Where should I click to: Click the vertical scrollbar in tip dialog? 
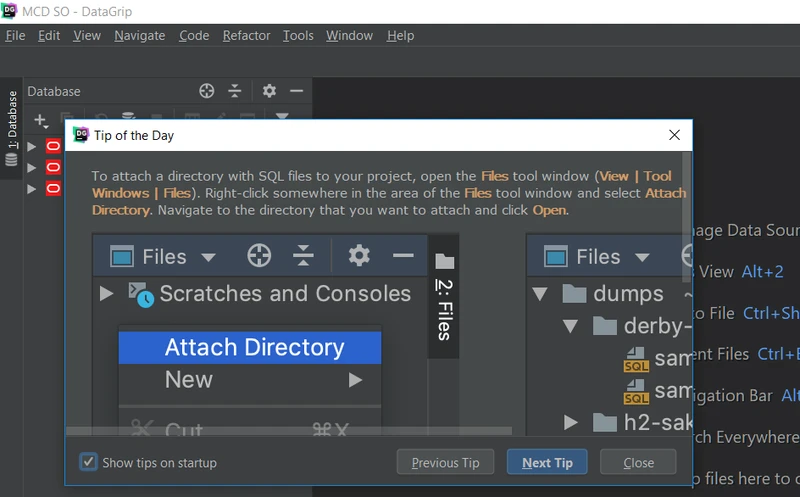[687, 217]
